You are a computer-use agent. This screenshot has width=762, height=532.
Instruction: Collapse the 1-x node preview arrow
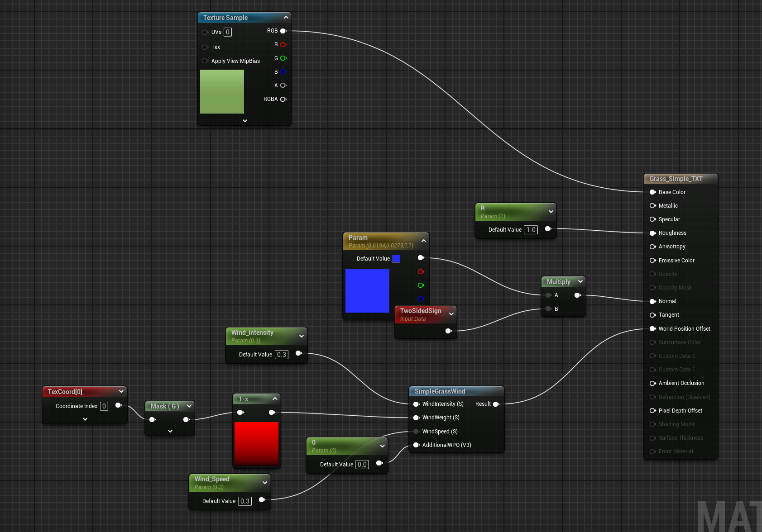pyautogui.click(x=275, y=399)
